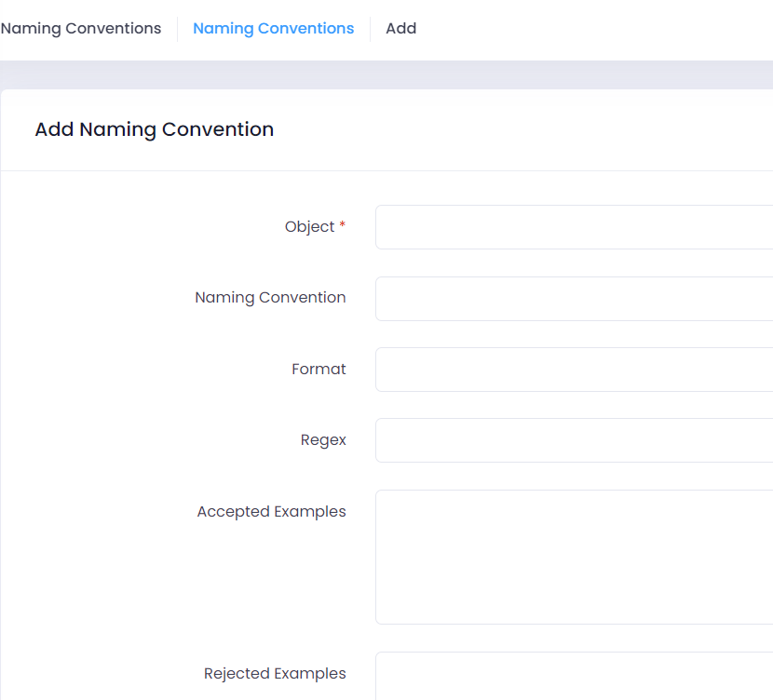Focus the Naming Convention input field

coord(574,299)
